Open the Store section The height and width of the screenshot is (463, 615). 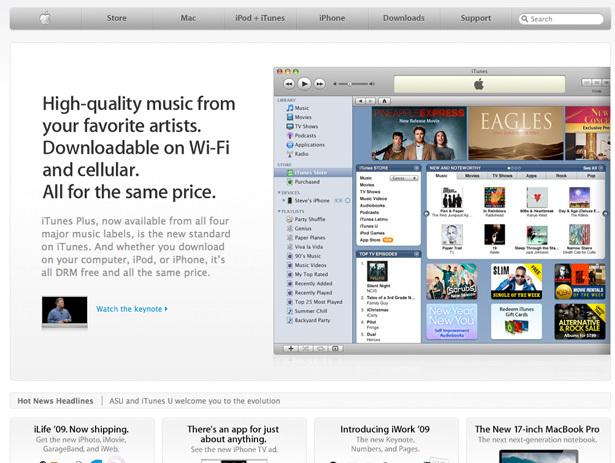[116, 18]
